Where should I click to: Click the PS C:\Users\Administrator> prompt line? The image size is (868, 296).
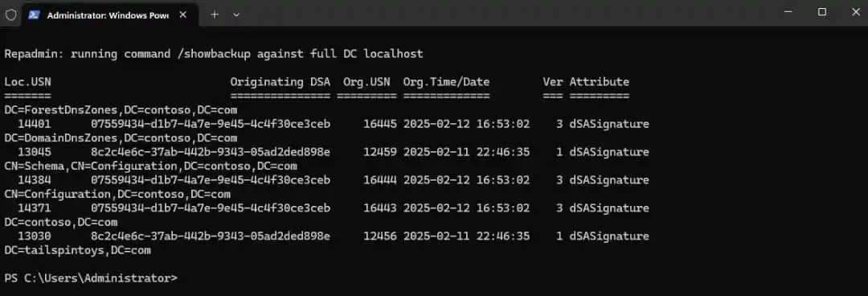pyautogui.click(x=91, y=278)
